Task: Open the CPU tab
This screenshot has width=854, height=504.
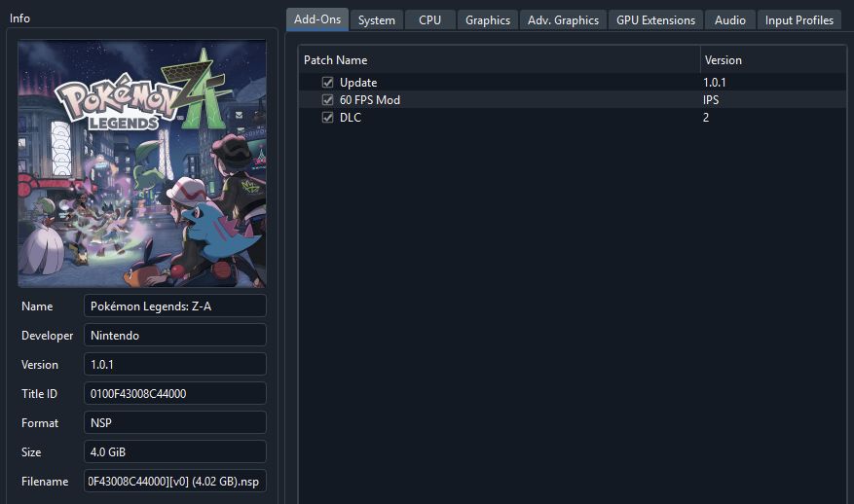Action: click(429, 20)
